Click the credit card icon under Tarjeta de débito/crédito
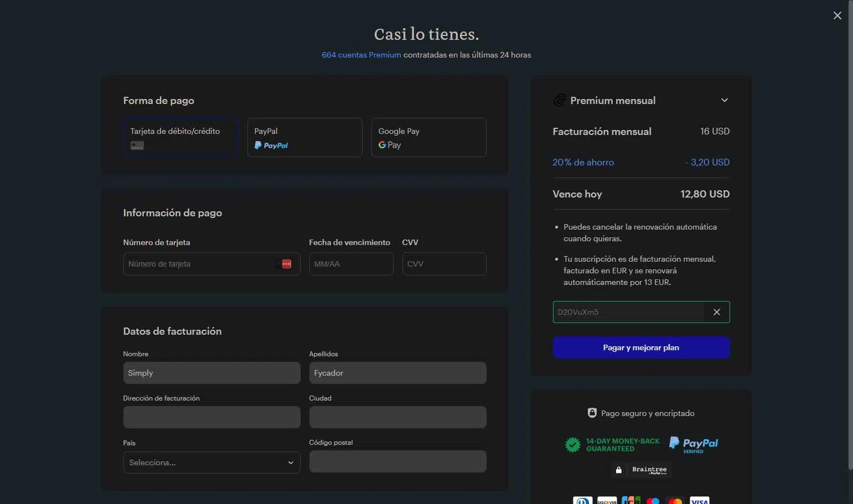This screenshot has height=504, width=853. coord(137,146)
